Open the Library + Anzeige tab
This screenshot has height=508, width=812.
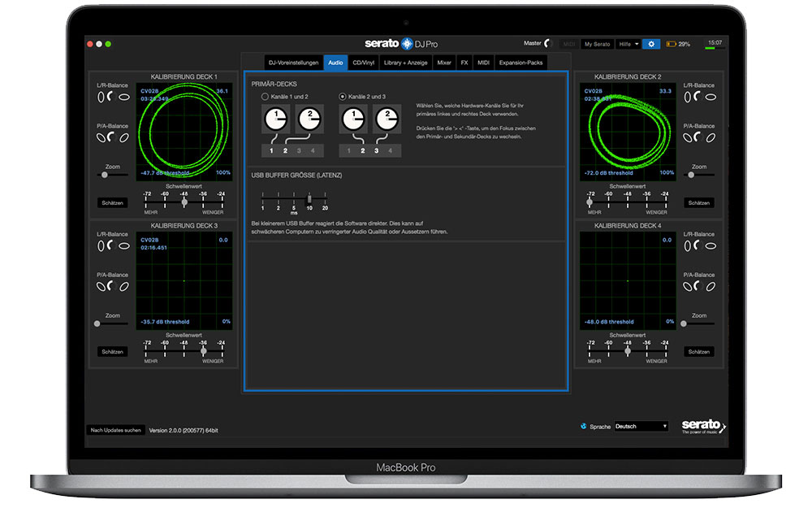tap(405, 63)
